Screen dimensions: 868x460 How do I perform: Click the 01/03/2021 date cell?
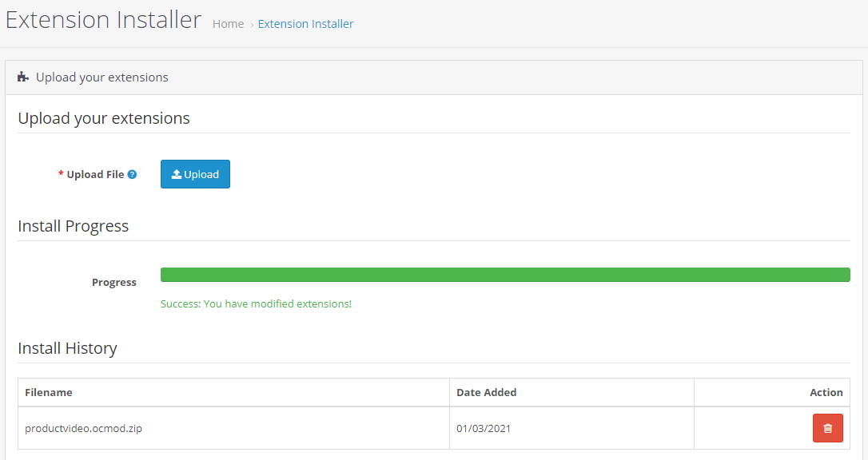click(x=571, y=429)
